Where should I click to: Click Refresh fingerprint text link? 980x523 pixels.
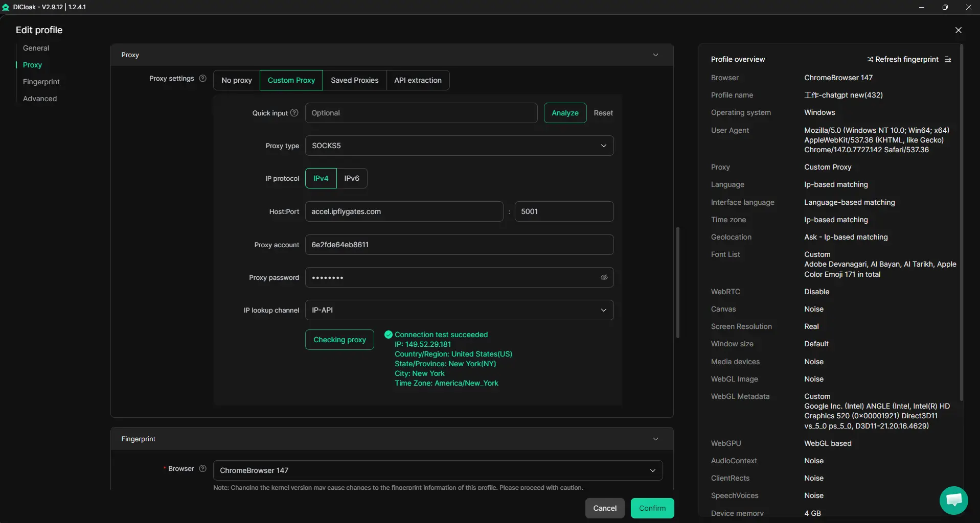pyautogui.click(x=907, y=59)
